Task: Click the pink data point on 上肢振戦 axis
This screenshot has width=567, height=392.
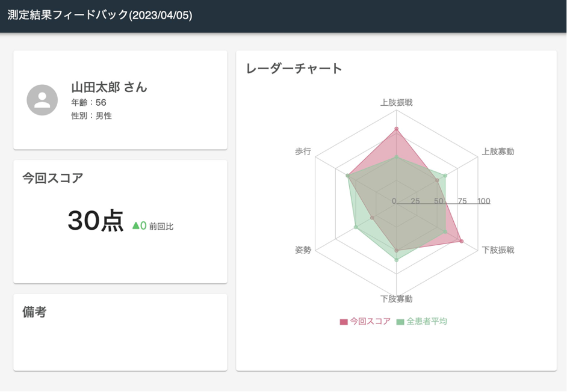Action: tap(396, 129)
